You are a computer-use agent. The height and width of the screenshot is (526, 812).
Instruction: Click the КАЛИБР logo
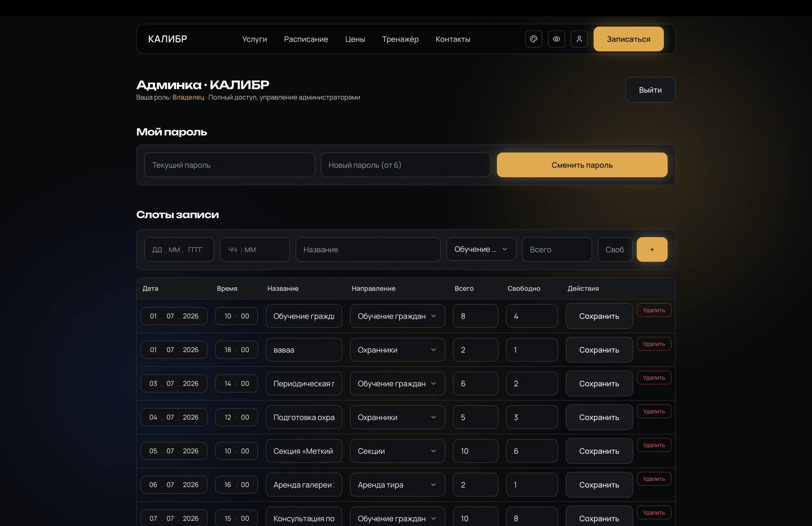(168, 39)
